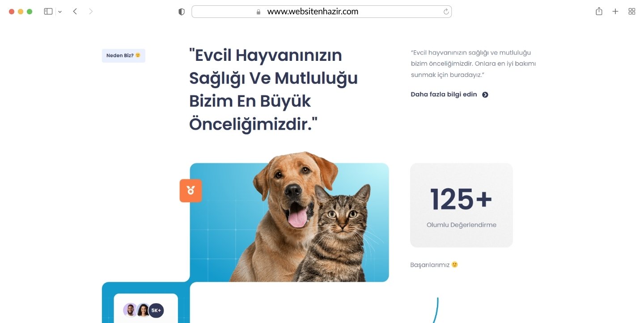Show the tab overview grid icon
644x323 pixels.
pos(632,12)
